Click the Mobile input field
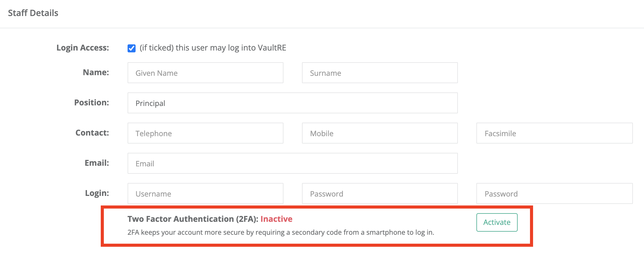Screen dimensions: 644x260 pyautogui.click(x=380, y=133)
